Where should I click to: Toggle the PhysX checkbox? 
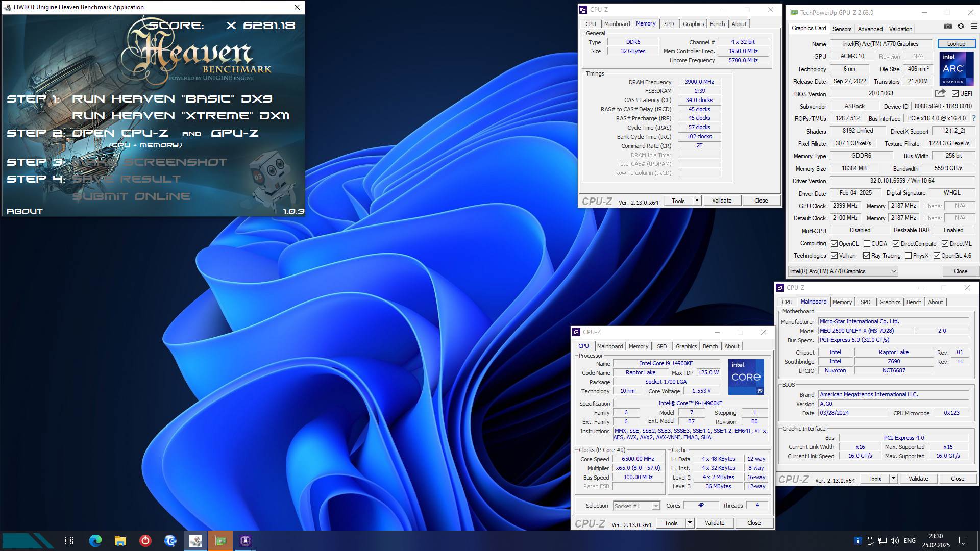(908, 256)
